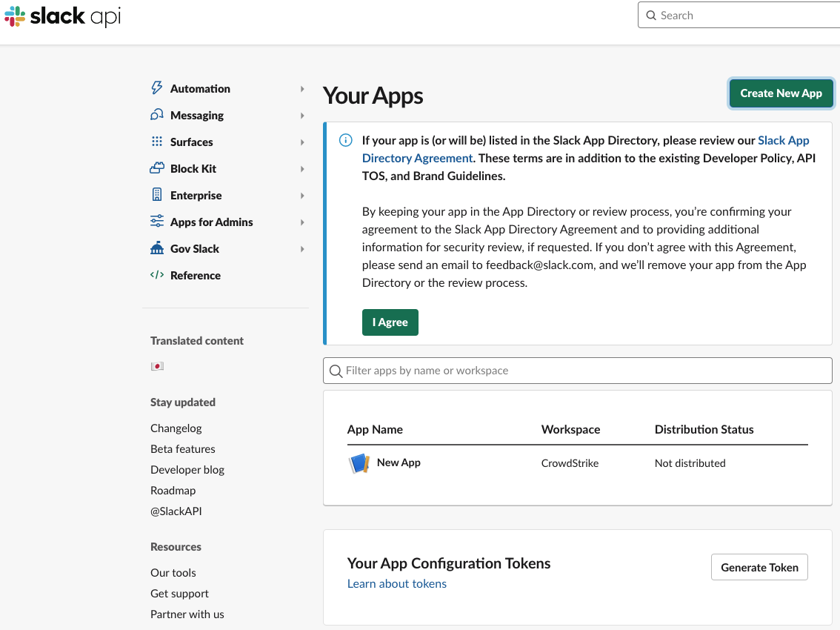840x630 pixels.
Task: Open the Developer blog entry
Action: 187,469
